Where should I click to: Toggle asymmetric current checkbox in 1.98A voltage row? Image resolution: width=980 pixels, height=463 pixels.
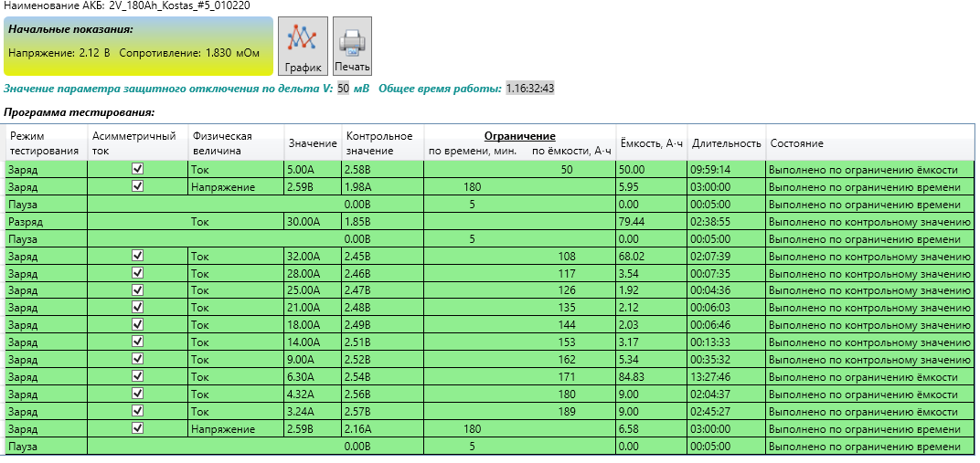click(x=138, y=186)
